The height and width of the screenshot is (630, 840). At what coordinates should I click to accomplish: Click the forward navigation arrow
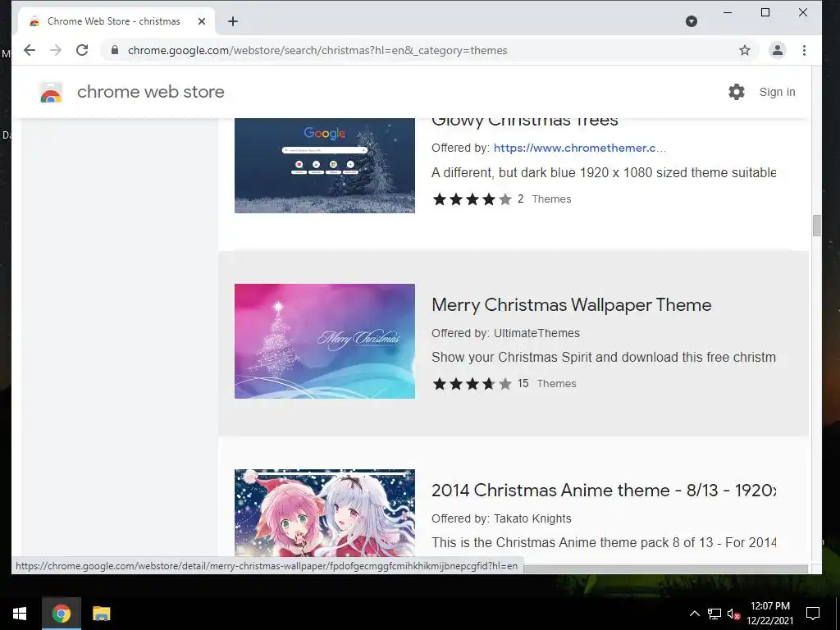[56, 50]
